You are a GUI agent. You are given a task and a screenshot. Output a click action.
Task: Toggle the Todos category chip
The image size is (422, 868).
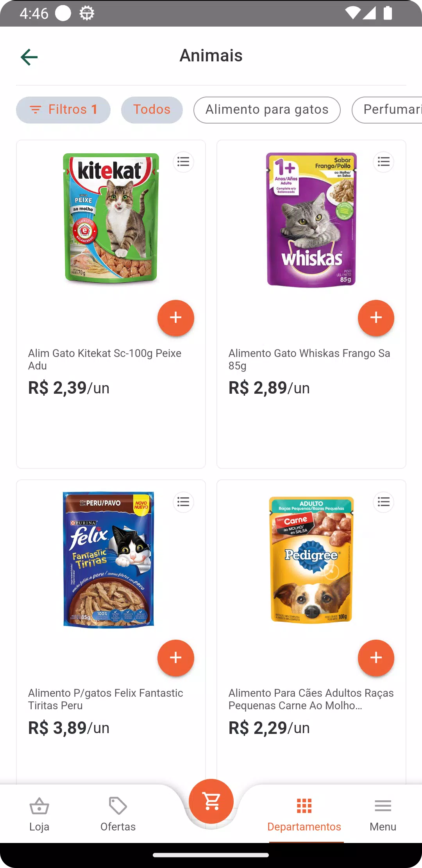[152, 110]
